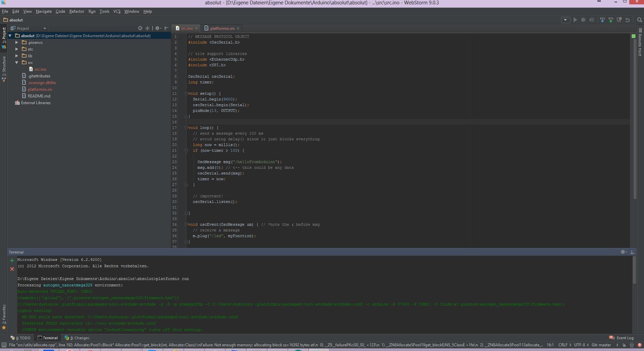This screenshot has height=351, width=644.
Task: Toggle the read-only lock icon in status bar
Action: (624, 345)
